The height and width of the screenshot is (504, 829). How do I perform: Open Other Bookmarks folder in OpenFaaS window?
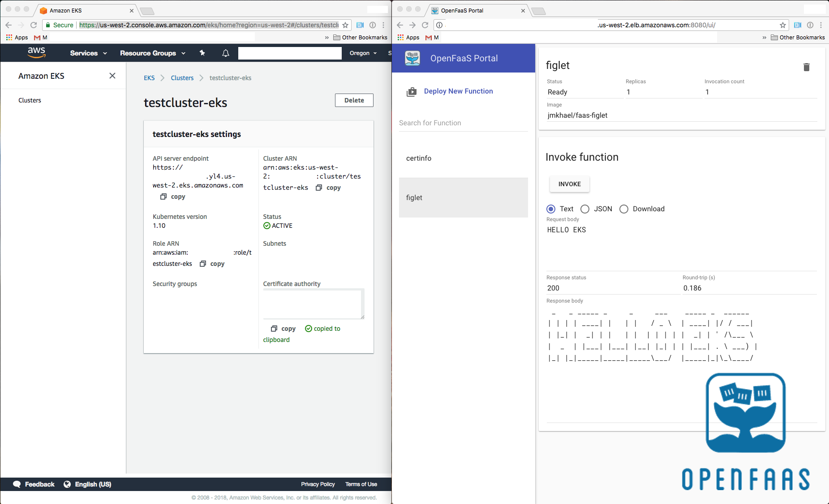click(x=798, y=38)
